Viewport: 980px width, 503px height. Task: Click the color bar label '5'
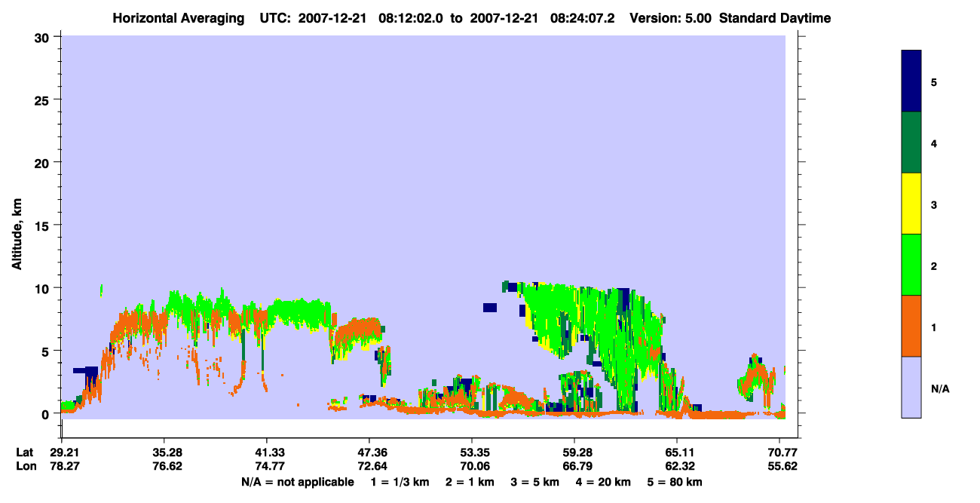pyautogui.click(x=934, y=81)
